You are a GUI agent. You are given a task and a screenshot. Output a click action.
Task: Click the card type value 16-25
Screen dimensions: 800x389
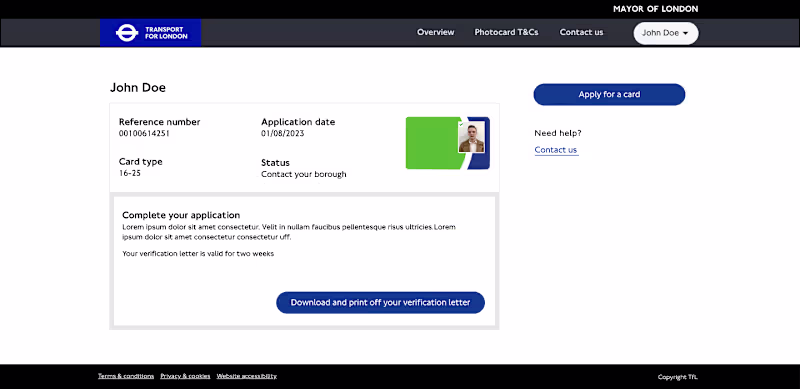pyautogui.click(x=130, y=173)
